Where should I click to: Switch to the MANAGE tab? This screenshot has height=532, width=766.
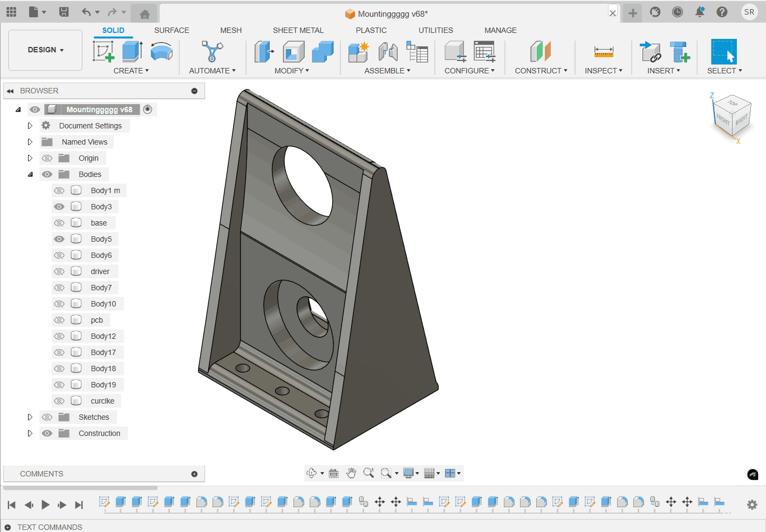click(x=501, y=30)
